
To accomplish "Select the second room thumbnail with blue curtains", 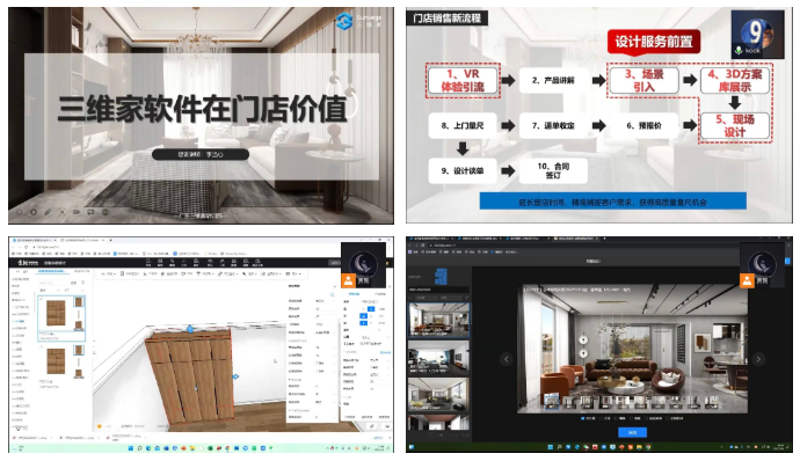I will pyautogui.click(x=439, y=358).
